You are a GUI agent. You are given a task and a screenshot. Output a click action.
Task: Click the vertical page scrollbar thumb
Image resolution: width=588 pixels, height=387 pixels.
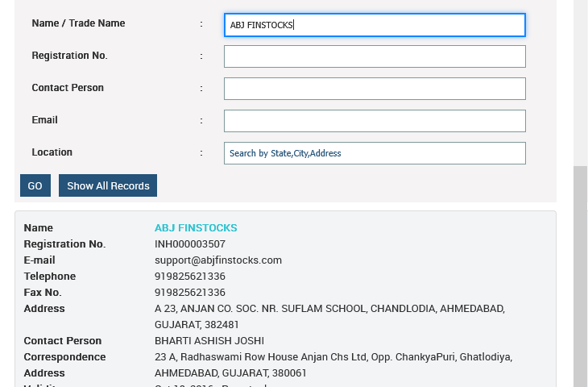pos(581,277)
